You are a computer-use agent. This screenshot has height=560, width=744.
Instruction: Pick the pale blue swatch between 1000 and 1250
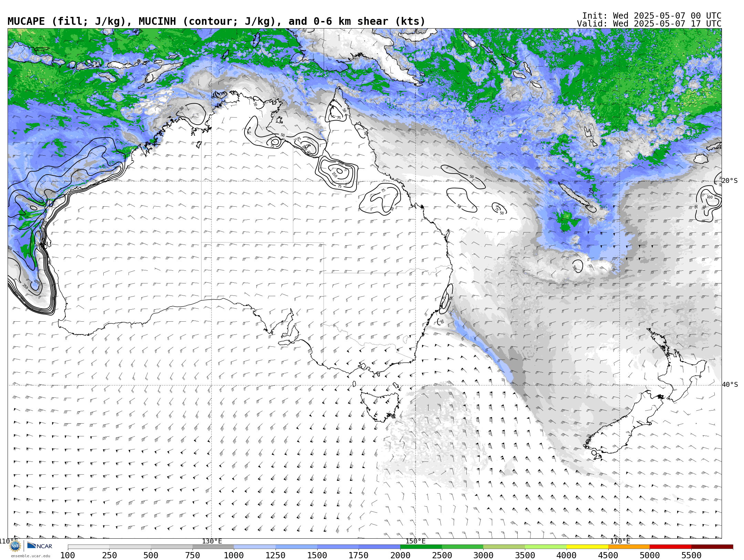pos(255,547)
